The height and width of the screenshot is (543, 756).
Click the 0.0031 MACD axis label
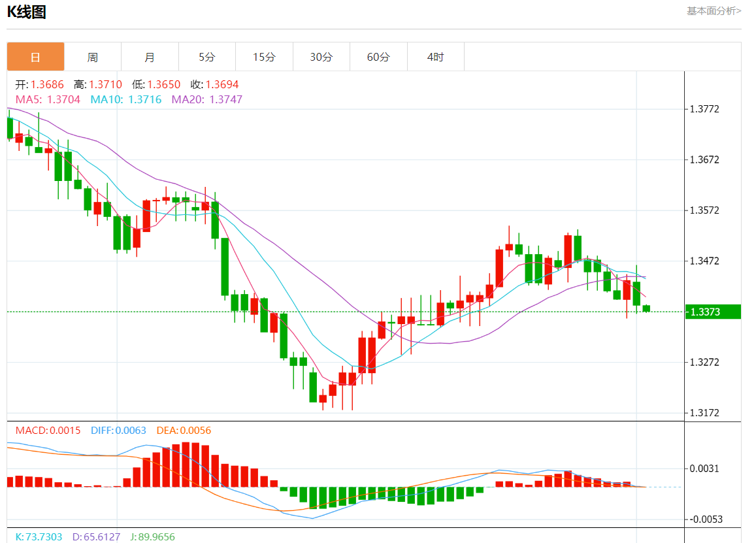pyautogui.click(x=704, y=469)
